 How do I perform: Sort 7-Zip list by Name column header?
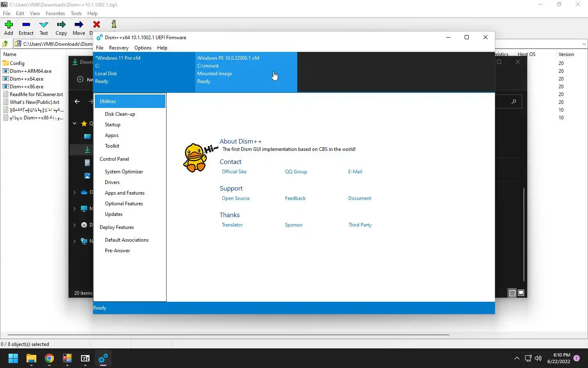tap(10, 54)
